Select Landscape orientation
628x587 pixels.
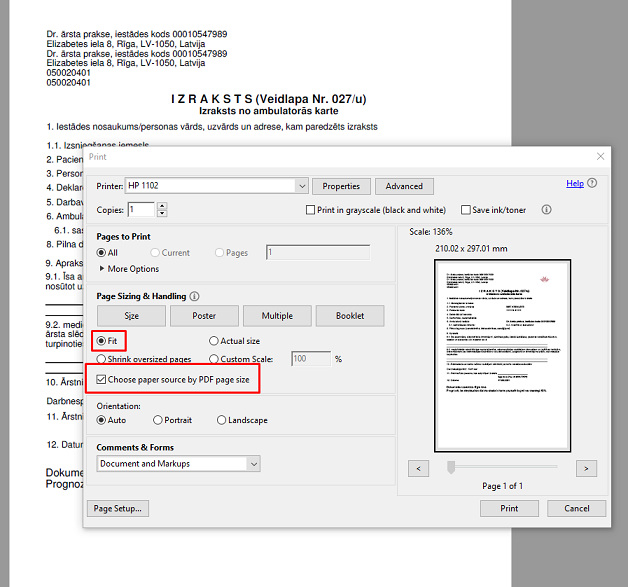(222, 420)
